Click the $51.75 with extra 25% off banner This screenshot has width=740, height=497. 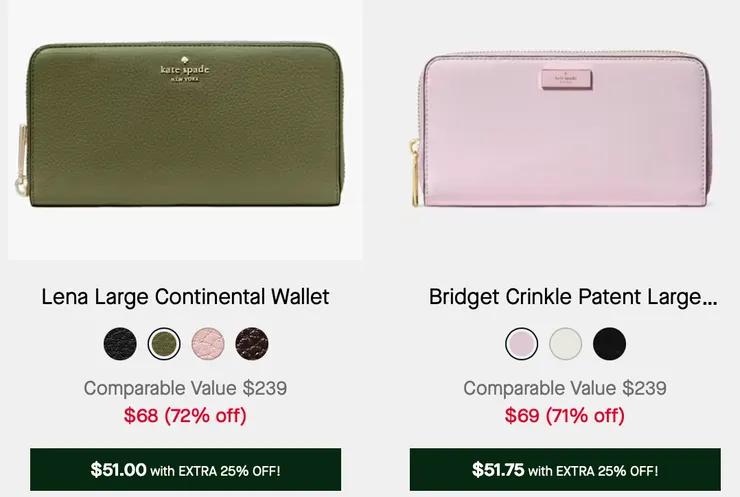(x=565, y=470)
